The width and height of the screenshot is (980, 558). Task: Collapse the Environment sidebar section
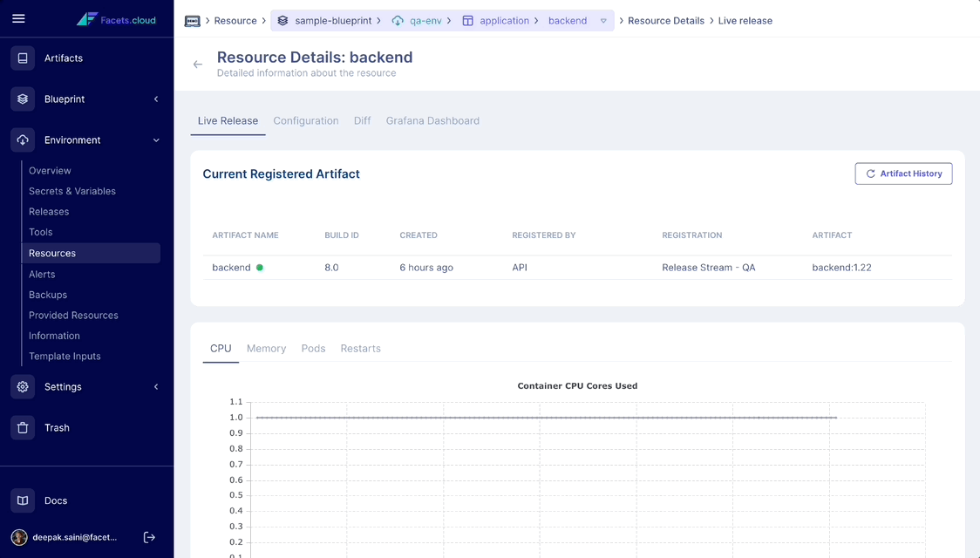156,140
